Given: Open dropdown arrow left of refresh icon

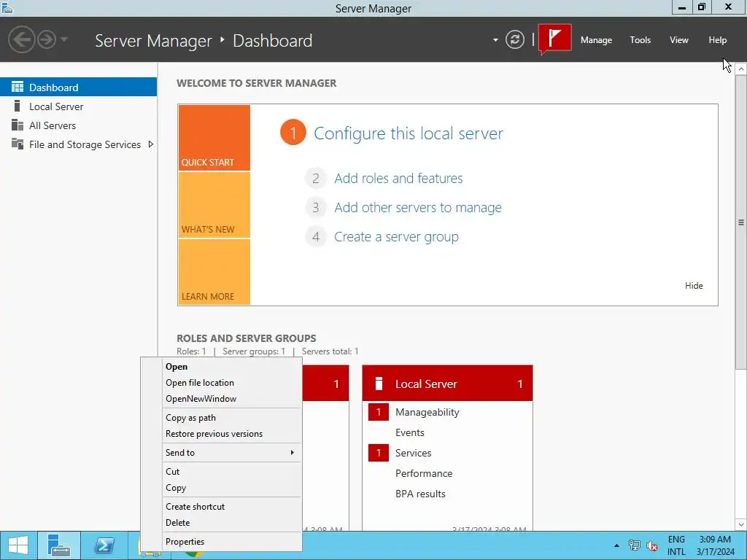Looking at the screenshot, I should click(x=495, y=40).
